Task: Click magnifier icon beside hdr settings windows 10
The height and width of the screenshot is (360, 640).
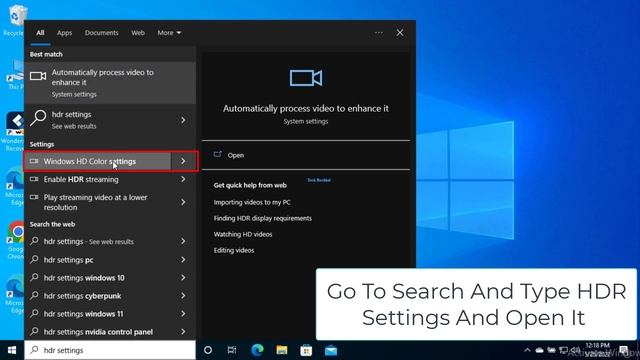Action: (x=35, y=277)
